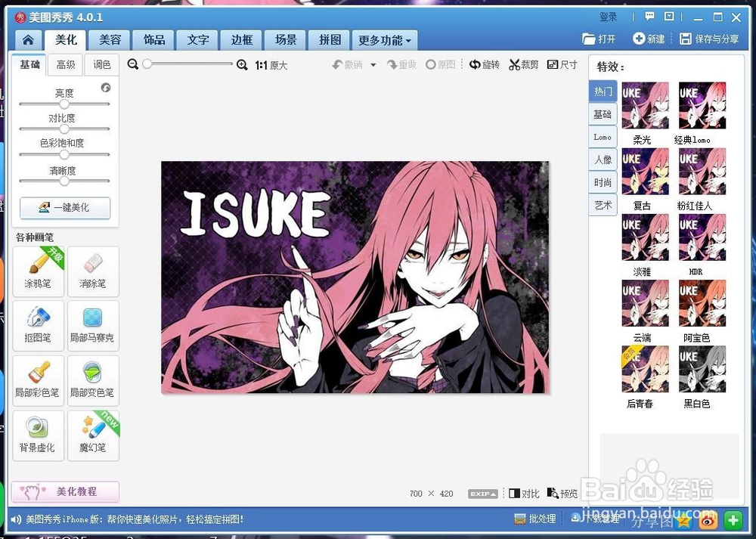Create a new canvas with 新建

click(649, 39)
